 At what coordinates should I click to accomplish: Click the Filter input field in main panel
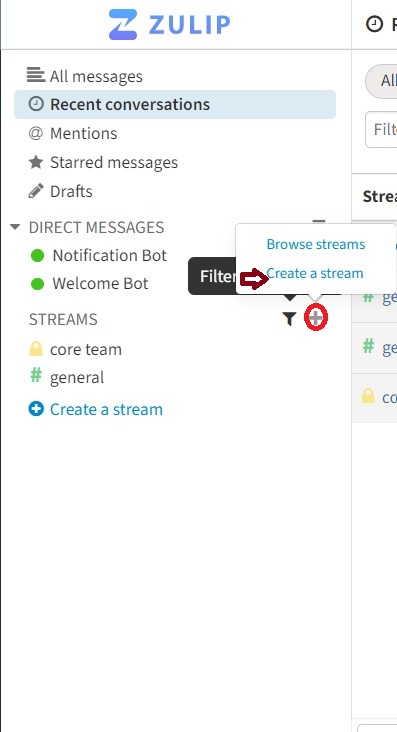tap(381, 129)
